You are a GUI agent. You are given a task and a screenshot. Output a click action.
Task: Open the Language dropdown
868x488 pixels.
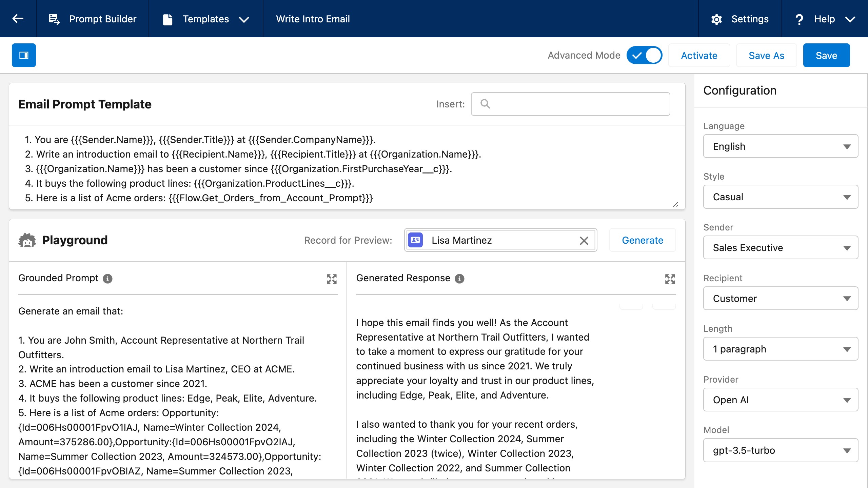pos(780,146)
